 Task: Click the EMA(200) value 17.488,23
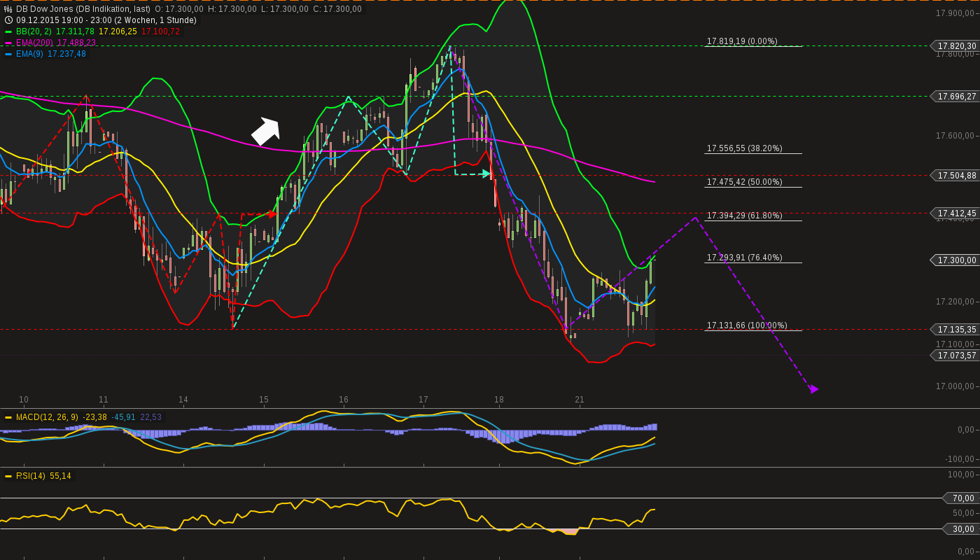pos(77,43)
